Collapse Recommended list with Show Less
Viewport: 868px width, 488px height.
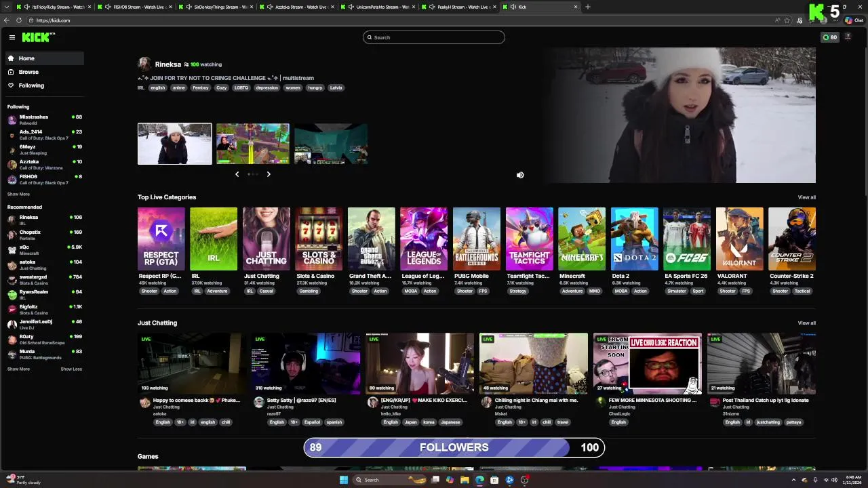pos(71,369)
